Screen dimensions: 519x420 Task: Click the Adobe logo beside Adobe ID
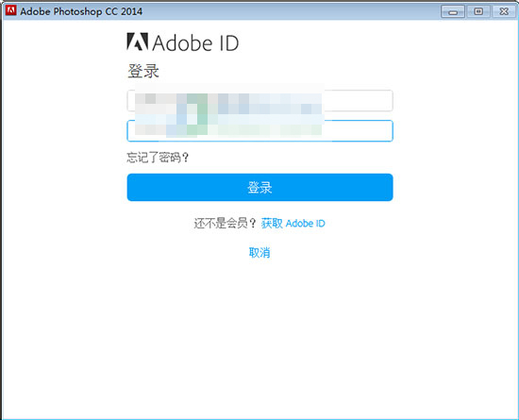[137, 42]
